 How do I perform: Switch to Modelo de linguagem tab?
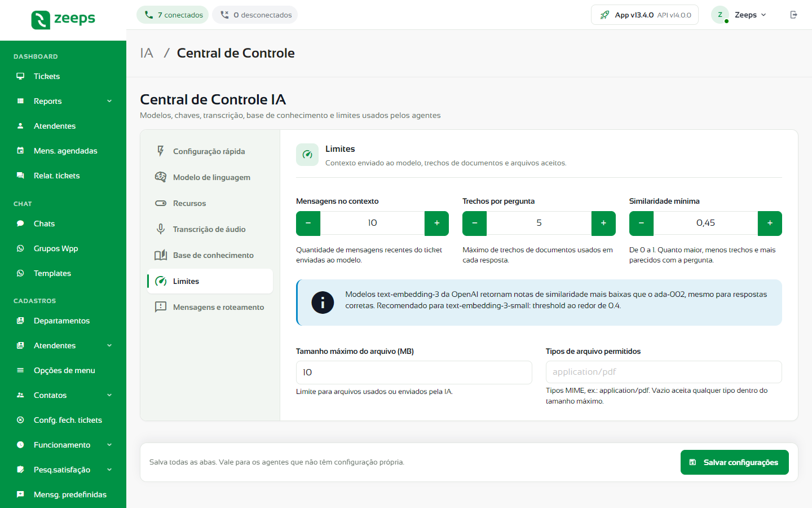point(210,177)
